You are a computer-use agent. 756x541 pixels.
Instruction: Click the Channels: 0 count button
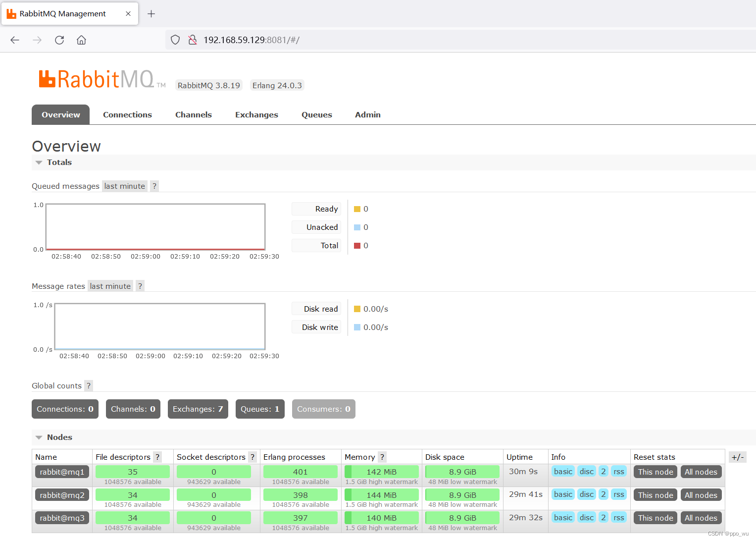click(133, 409)
